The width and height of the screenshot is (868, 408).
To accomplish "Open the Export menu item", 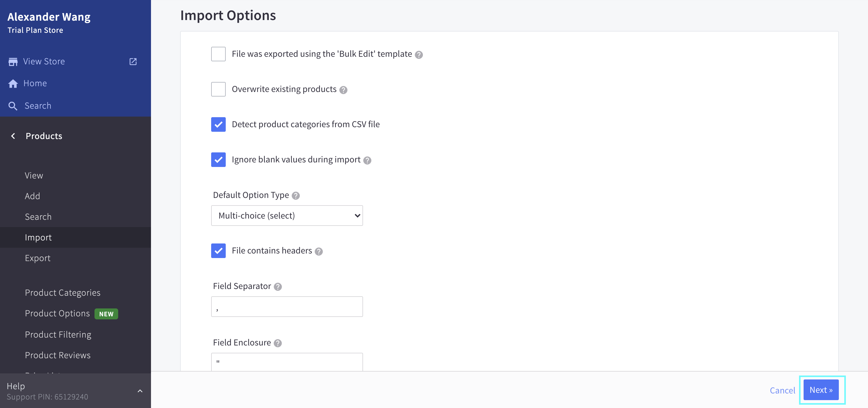I will (x=38, y=258).
